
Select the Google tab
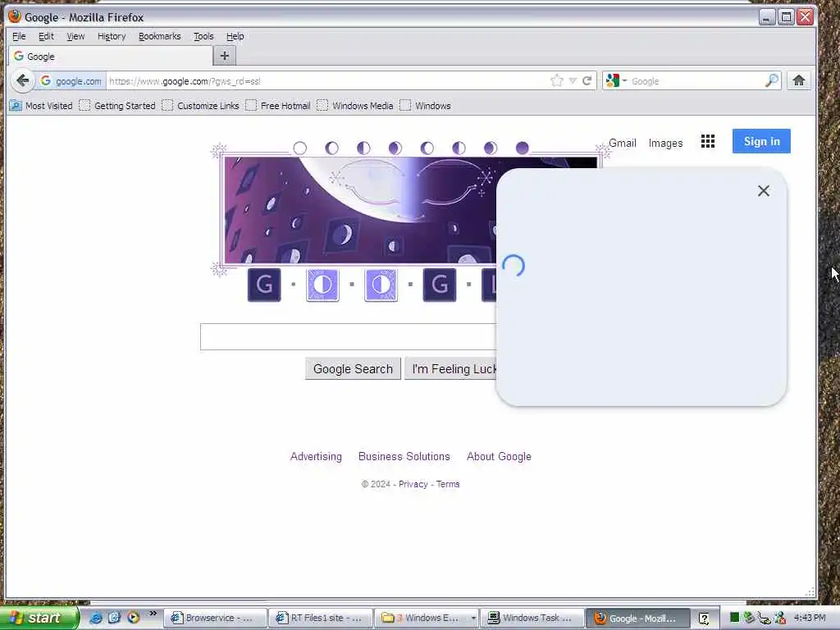(111, 57)
